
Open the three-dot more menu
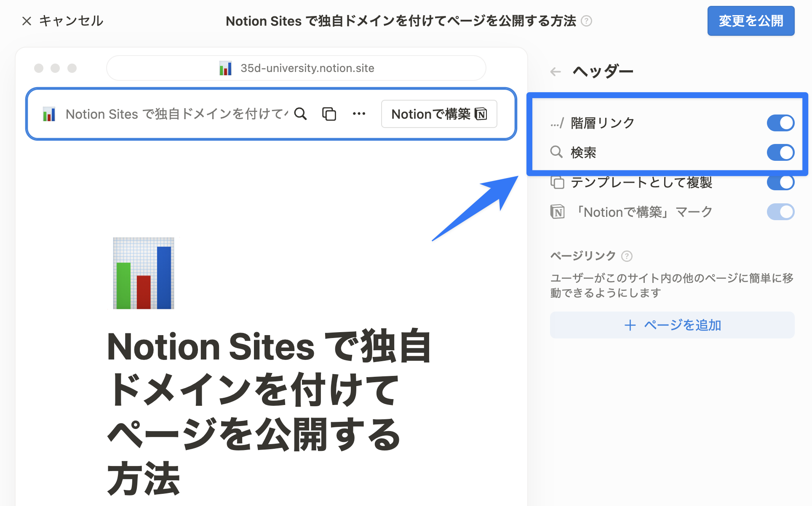point(359,114)
